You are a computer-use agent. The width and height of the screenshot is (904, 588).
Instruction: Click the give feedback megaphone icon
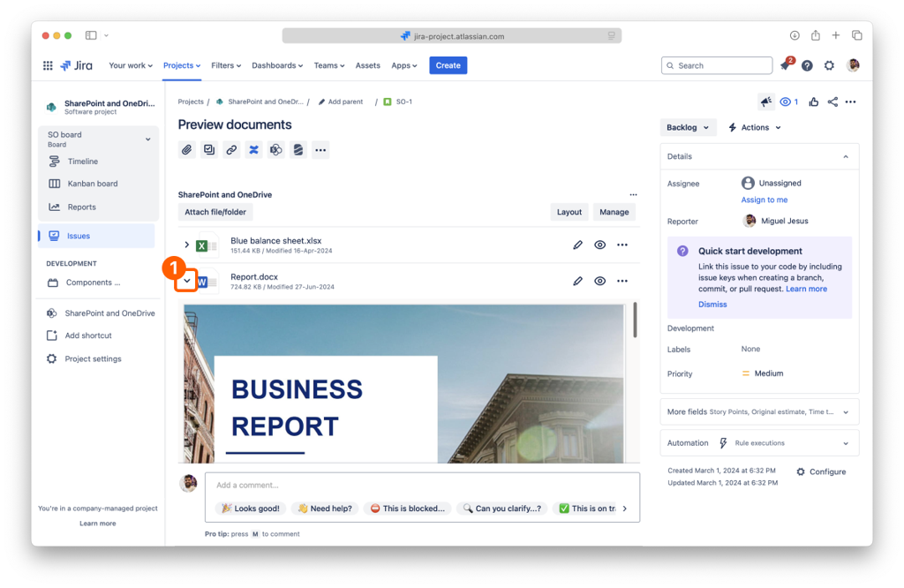click(x=765, y=102)
